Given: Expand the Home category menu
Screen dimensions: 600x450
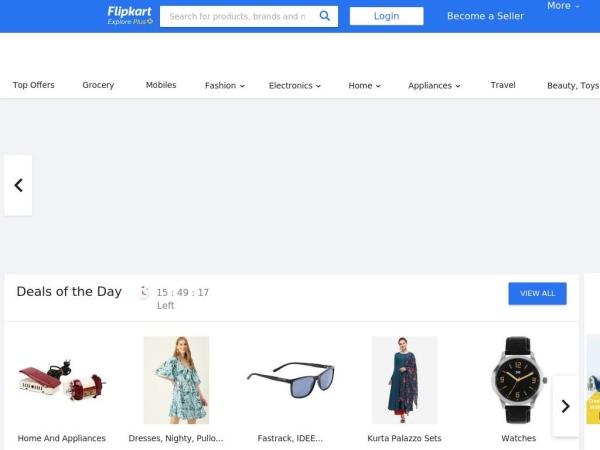Looking at the screenshot, I should pyautogui.click(x=364, y=85).
